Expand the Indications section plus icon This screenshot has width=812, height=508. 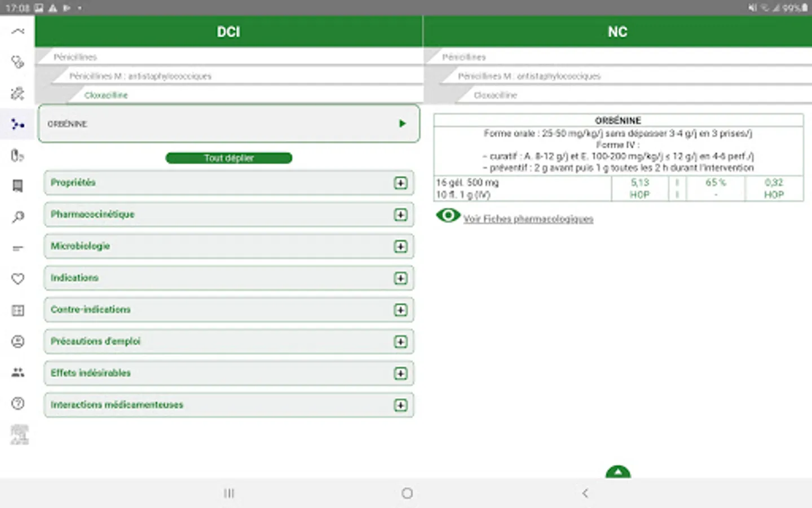pos(400,278)
